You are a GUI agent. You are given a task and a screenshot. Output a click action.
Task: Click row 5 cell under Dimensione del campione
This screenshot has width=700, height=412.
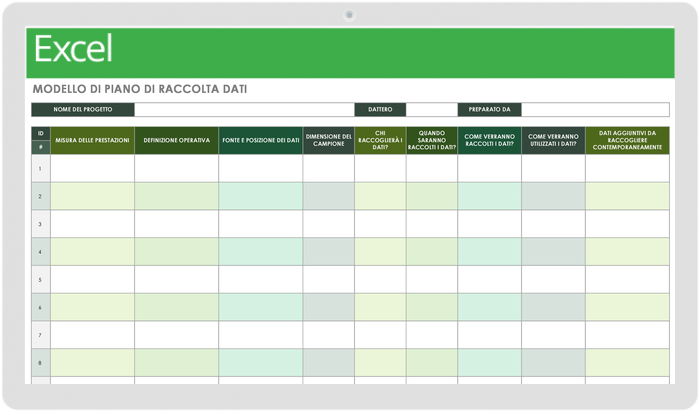click(x=329, y=279)
